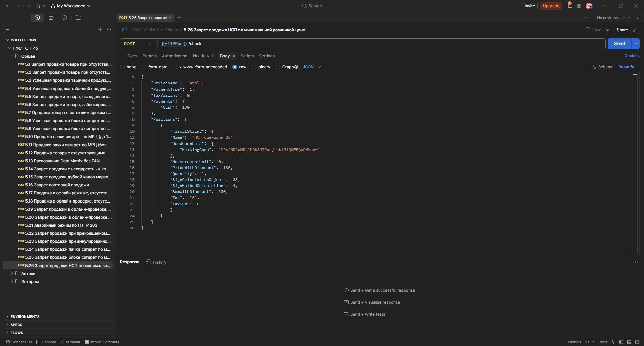Screen dimensions: 644x346
Task: Click the top Search bar
Action: pyautogui.click(x=321, y=6)
